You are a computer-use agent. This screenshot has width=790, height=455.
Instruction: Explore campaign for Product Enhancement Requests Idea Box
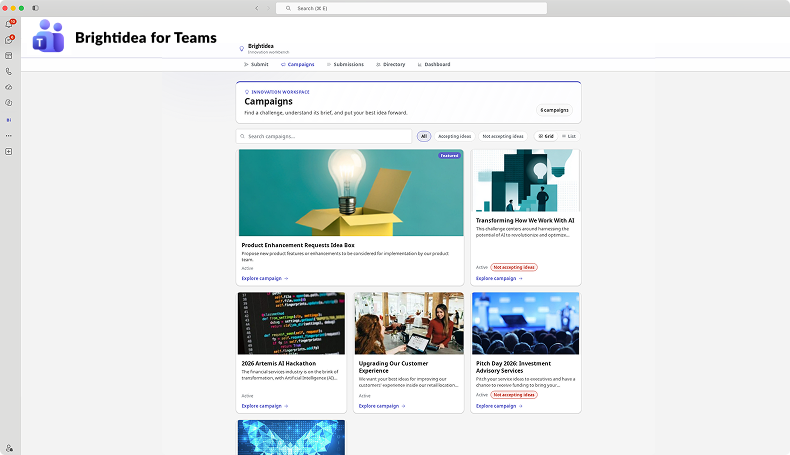pos(265,278)
